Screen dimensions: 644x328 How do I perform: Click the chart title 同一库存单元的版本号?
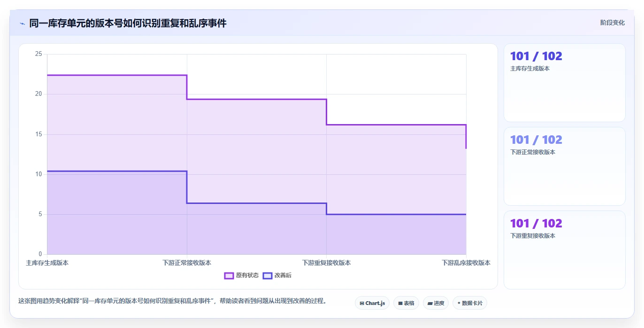click(x=128, y=23)
